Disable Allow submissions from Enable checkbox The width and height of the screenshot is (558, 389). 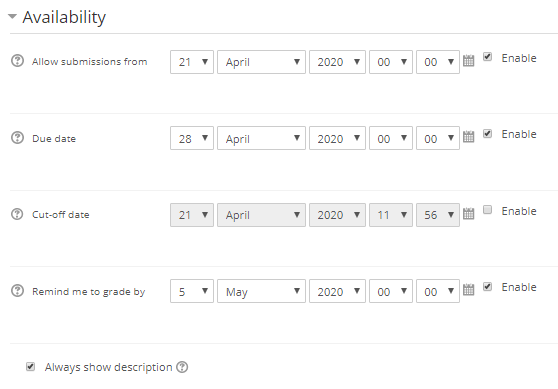point(488,57)
